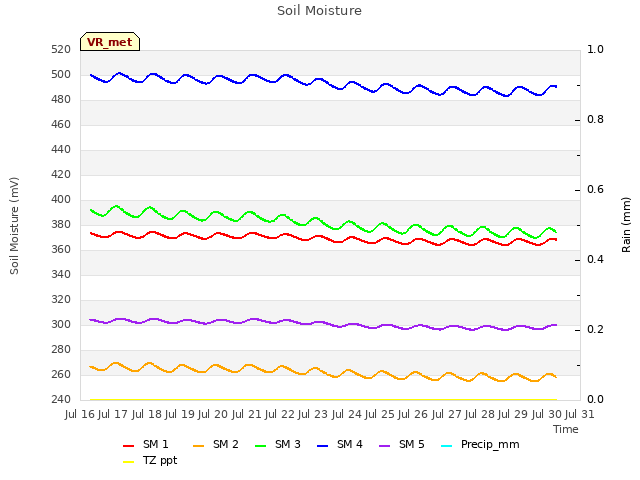Click the Soil Moisture (mV) axis label
The image size is (640, 480).
(x=14, y=226)
